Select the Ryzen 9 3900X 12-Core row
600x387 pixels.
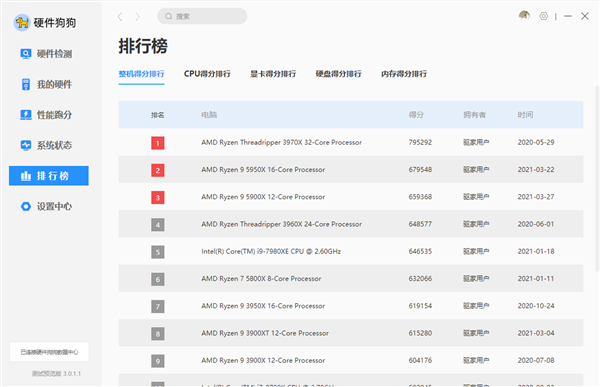click(x=351, y=360)
